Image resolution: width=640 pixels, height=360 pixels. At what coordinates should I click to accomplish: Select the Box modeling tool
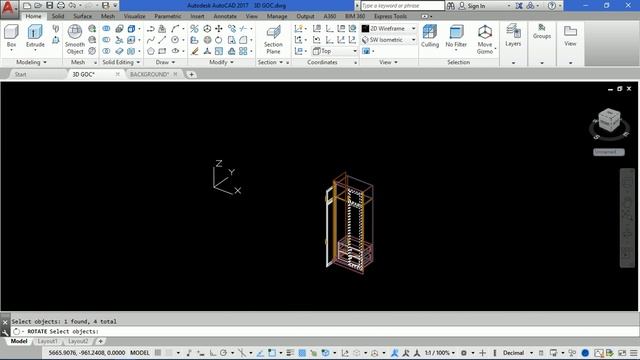tap(11, 36)
